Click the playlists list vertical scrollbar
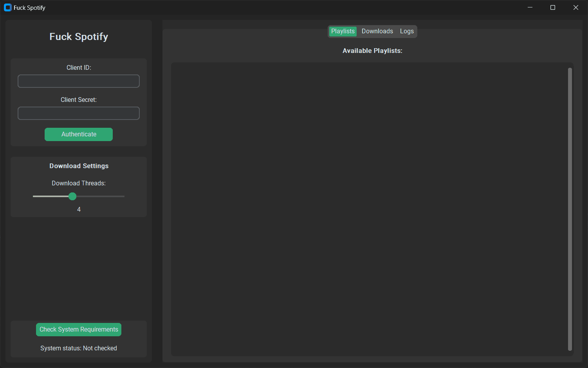 (x=570, y=209)
